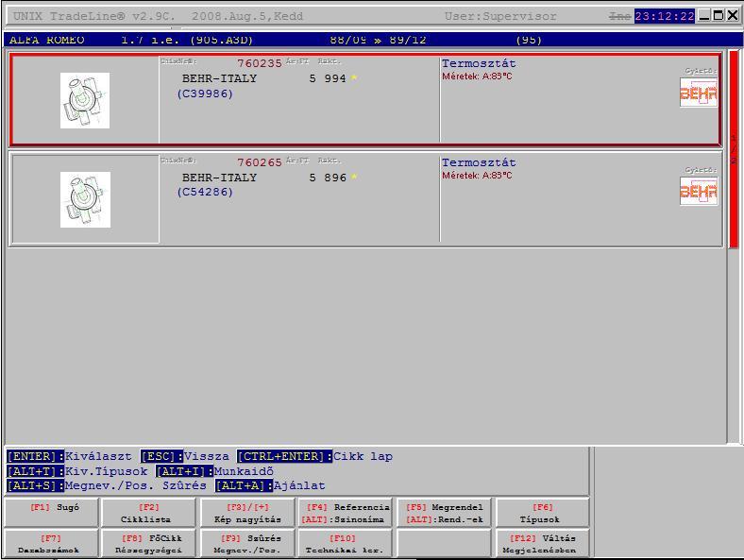744x560 pixels.
Task: Click the [ALT+T]: Kiv.Típusok hint
Action: 77,472
